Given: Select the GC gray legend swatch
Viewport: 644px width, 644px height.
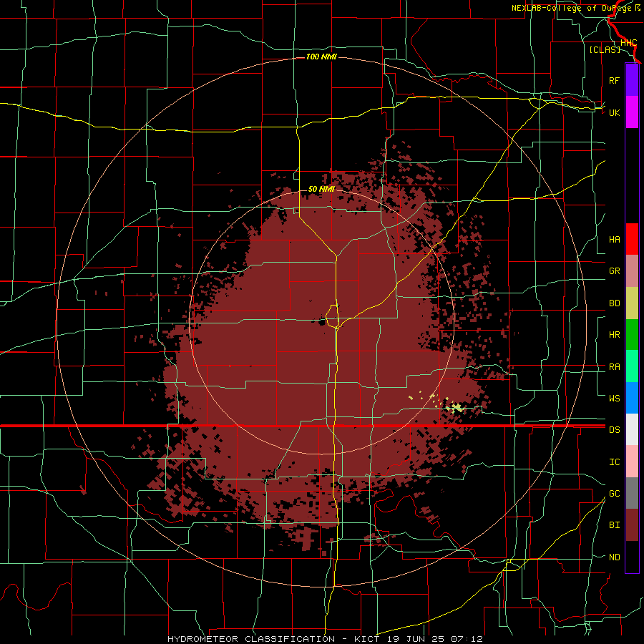Looking at the screenshot, I should 632,493.
